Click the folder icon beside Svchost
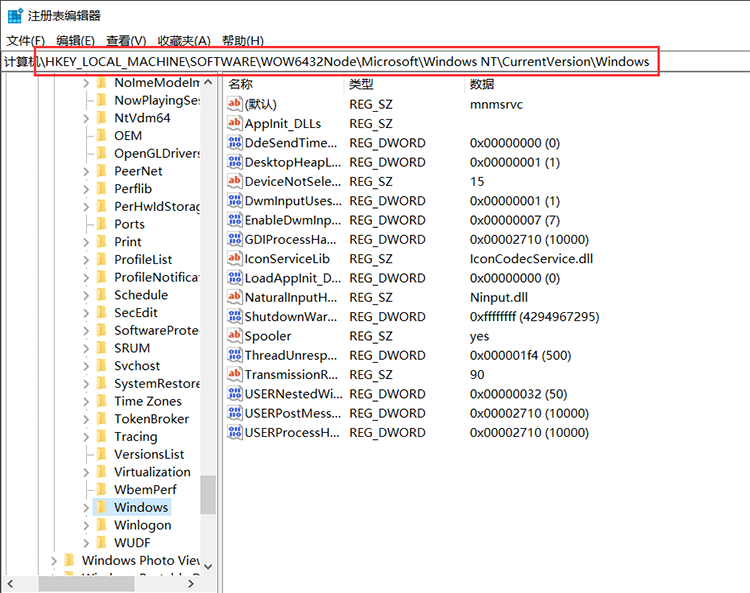The height and width of the screenshot is (593, 750). click(101, 366)
